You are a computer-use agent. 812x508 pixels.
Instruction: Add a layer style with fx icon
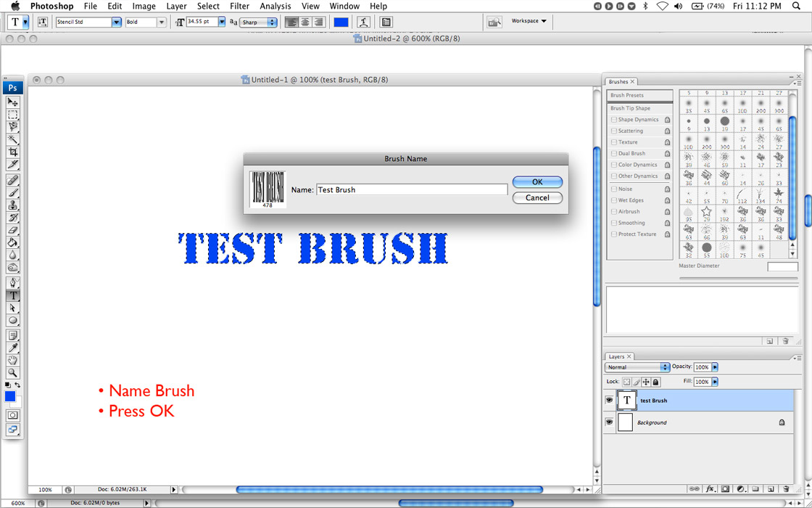[x=710, y=488]
